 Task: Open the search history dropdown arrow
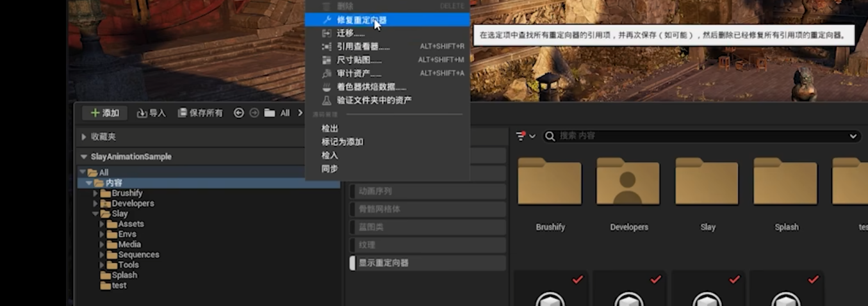point(853,136)
